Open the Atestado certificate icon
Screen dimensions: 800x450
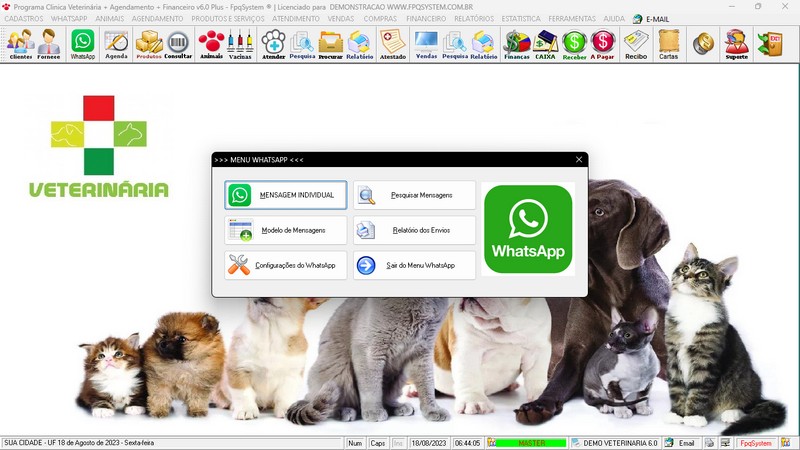coord(393,44)
